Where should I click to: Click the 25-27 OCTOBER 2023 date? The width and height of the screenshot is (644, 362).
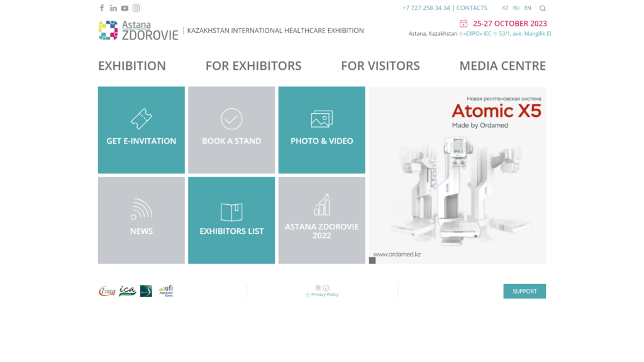pyautogui.click(x=509, y=23)
